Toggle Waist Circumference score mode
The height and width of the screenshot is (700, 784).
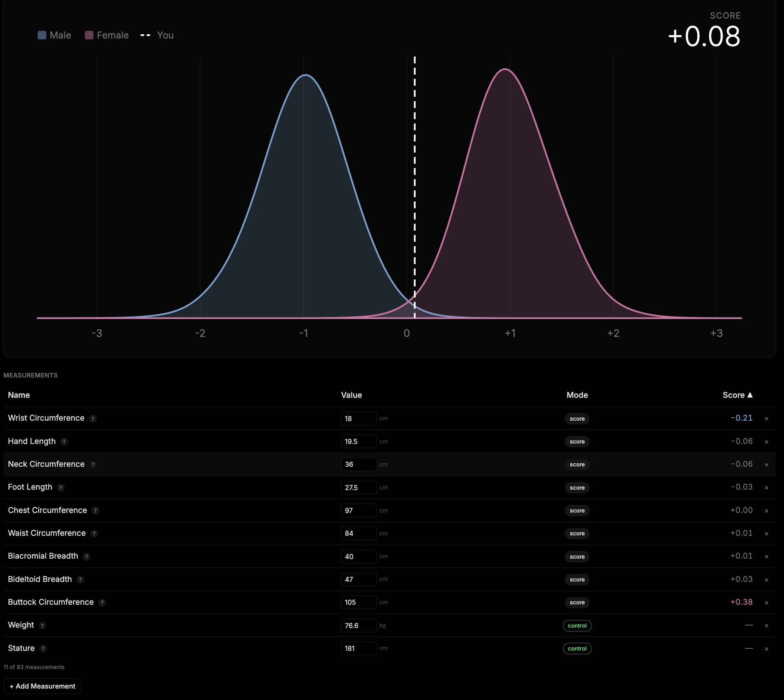[577, 533]
